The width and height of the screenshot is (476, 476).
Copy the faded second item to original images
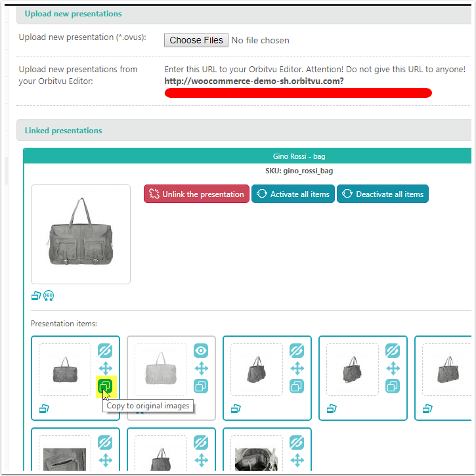pyautogui.click(x=201, y=386)
